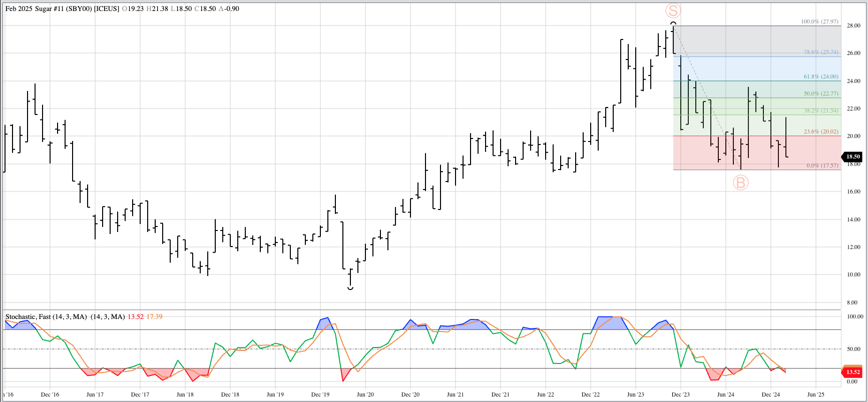Screen dimensions: 868x402
Task: Select the arc marker at the chart's lowest bar
Action: click(350, 287)
